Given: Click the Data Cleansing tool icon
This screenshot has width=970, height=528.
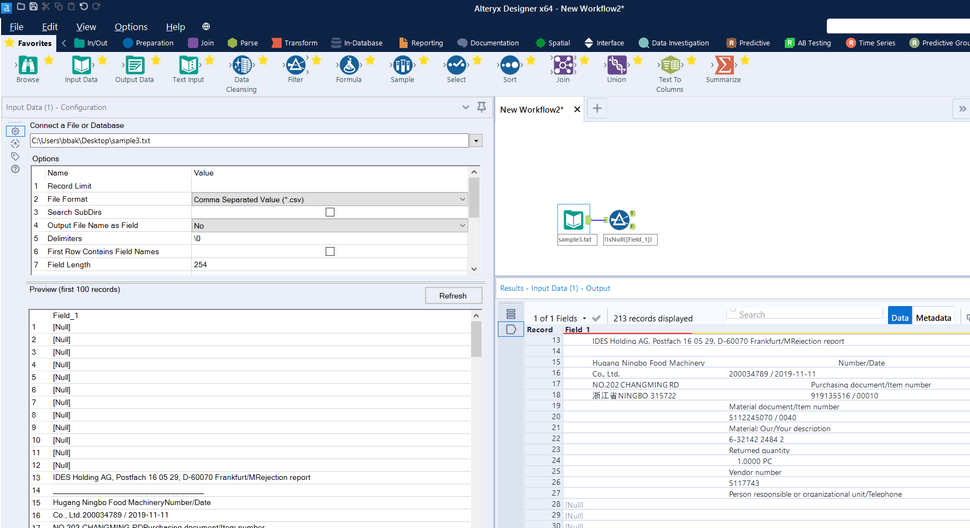Looking at the screenshot, I should coord(242,65).
